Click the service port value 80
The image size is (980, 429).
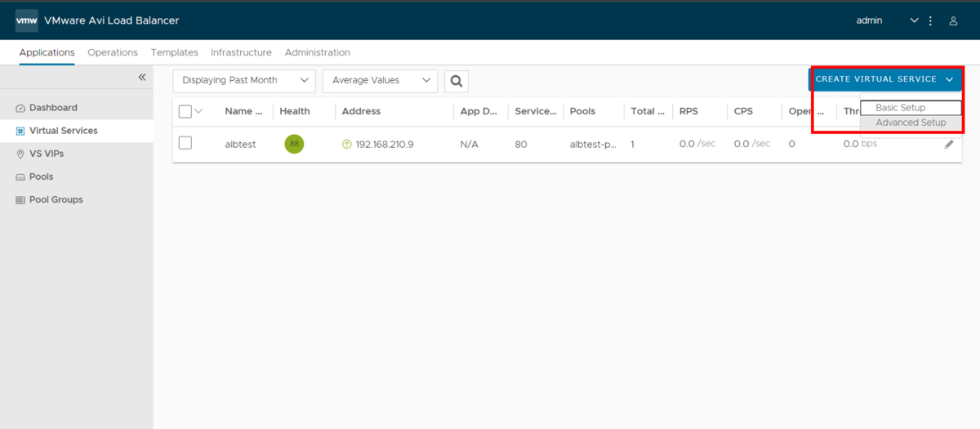[521, 144]
